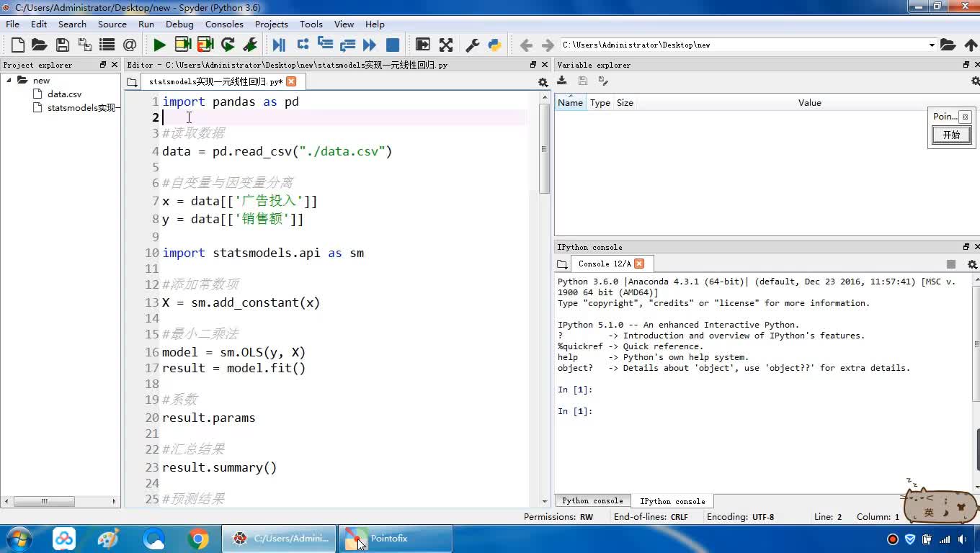Open the Consoles menu
This screenshot has height=553, width=980.
(224, 24)
